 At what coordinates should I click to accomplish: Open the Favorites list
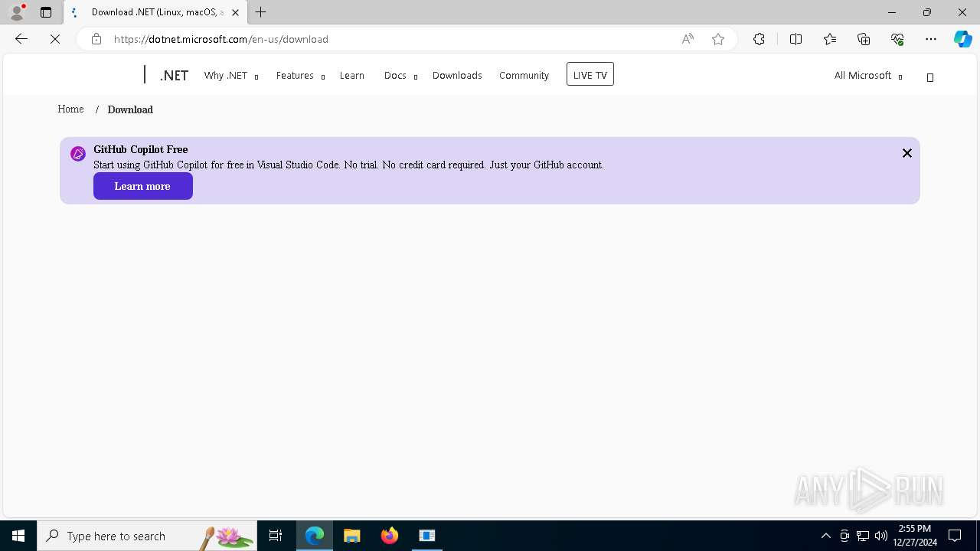(x=830, y=39)
